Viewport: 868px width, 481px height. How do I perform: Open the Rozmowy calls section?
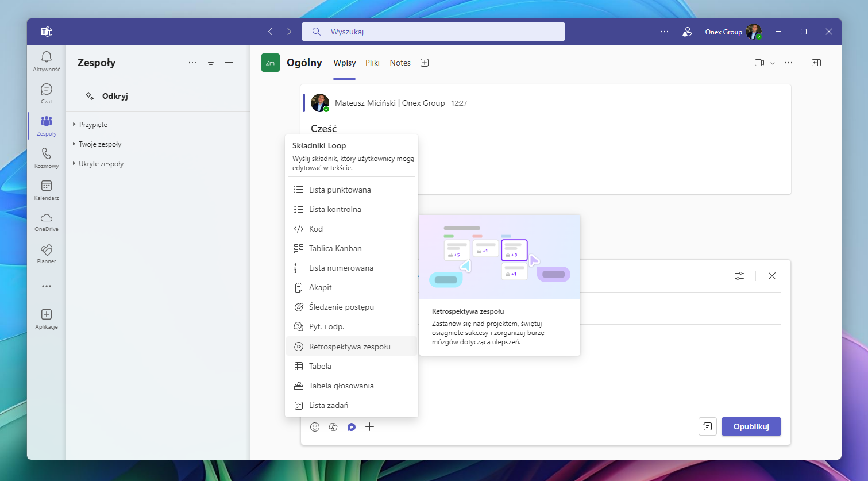[47, 158]
